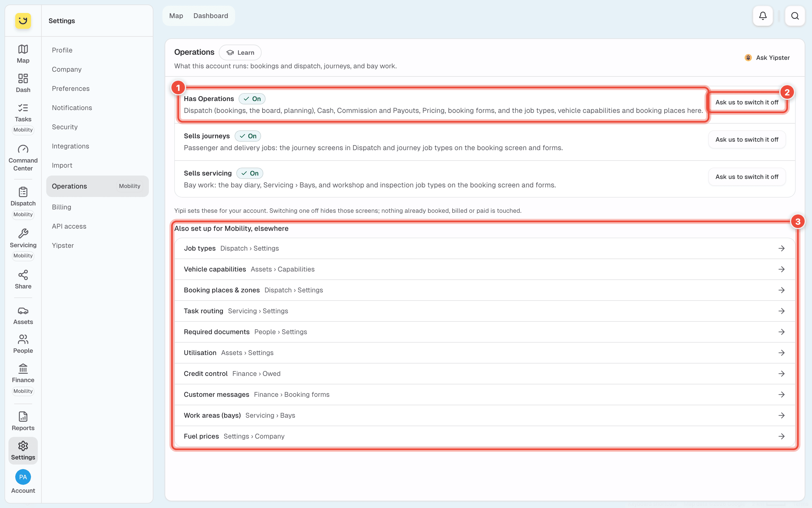The height and width of the screenshot is (508, 812).
Task: Click arrow on Credit control row
Action: [x=782, y=374]
